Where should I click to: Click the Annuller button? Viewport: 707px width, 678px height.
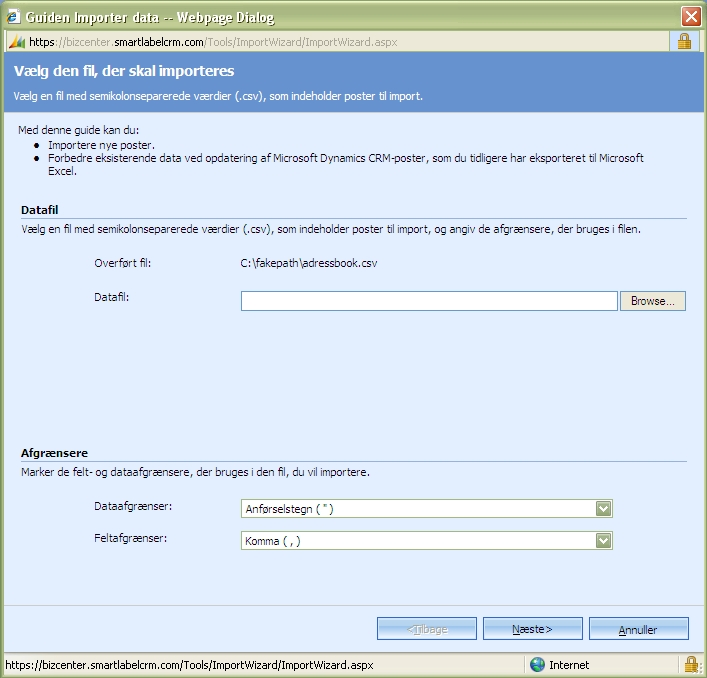[638, 629]
